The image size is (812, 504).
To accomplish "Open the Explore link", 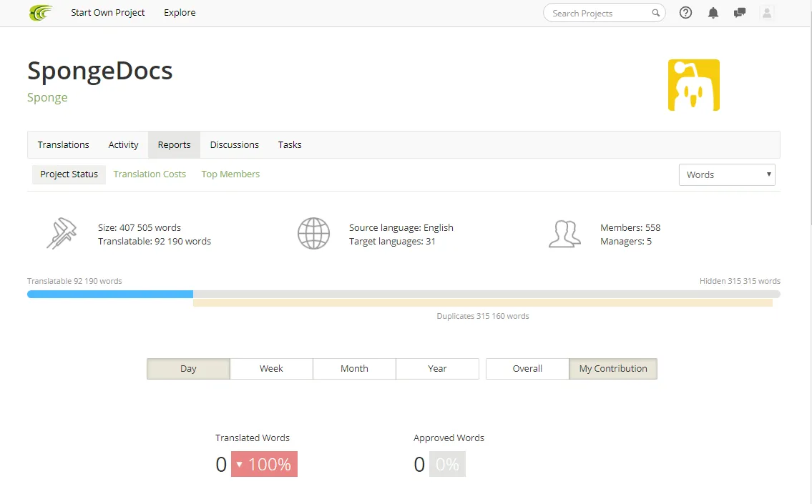I will click(180, 12).
